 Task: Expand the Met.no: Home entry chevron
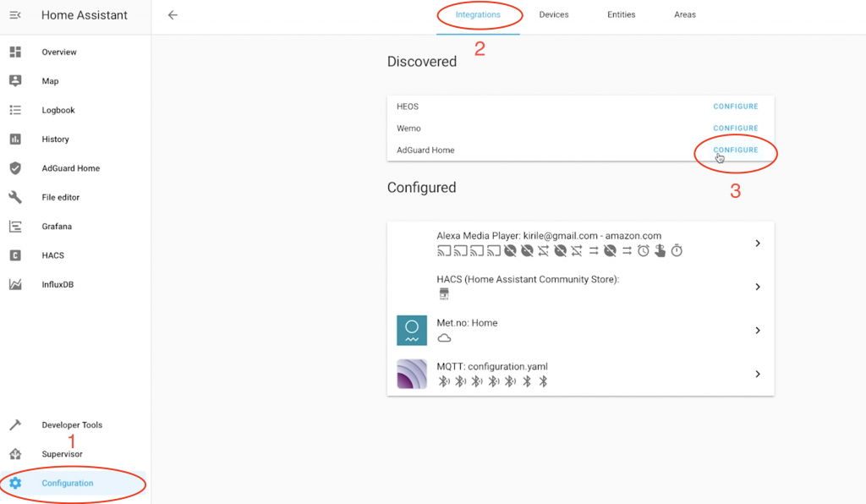pos(758,330)
